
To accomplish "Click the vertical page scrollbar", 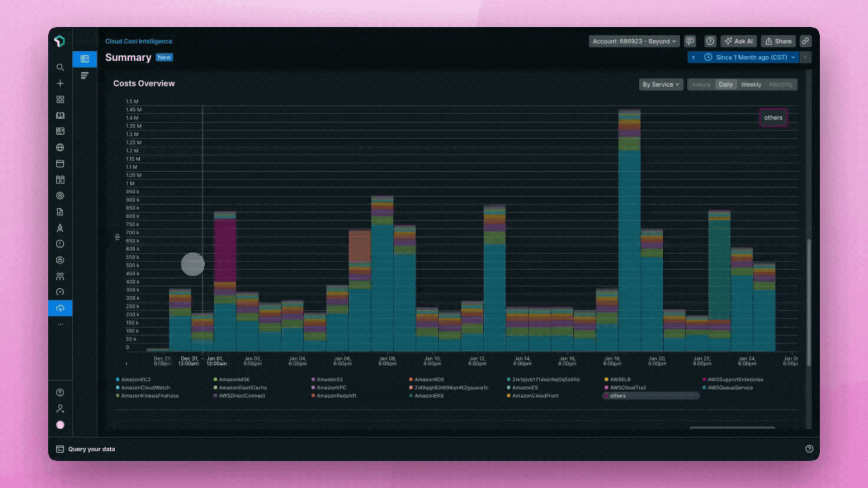I will [809, 303].
